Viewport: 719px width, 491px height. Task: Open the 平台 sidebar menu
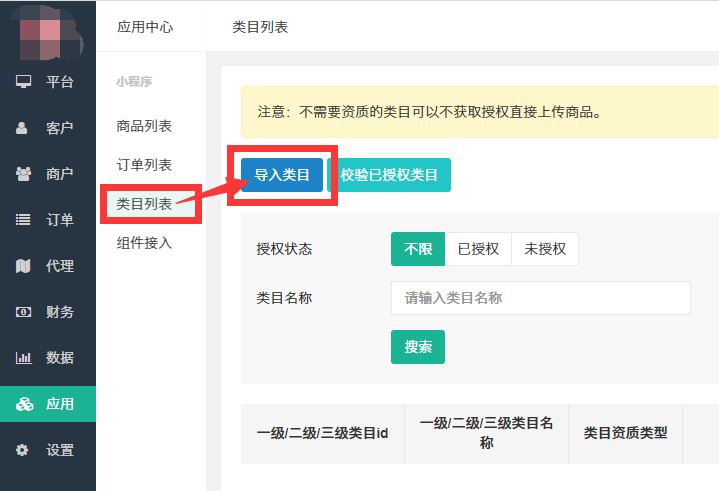tap(48, 82)
